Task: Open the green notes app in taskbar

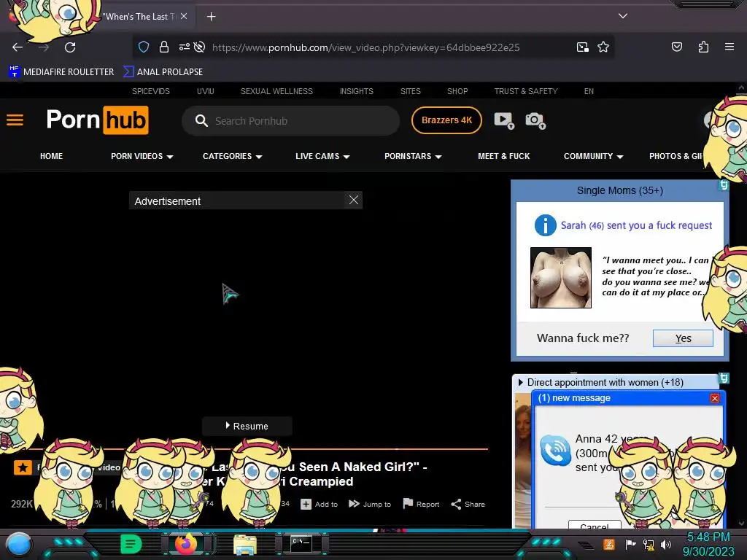Action: pyautogui.click(x=131, y=544)
